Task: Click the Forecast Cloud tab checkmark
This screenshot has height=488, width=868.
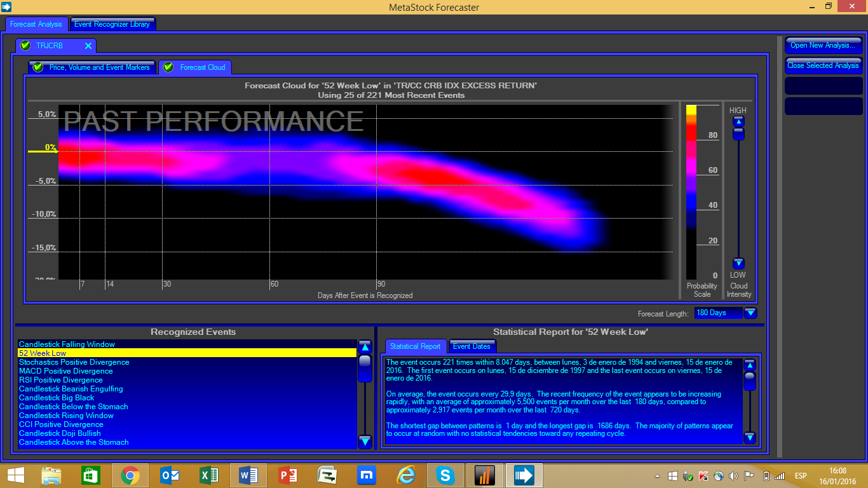Action: (168, 67)
